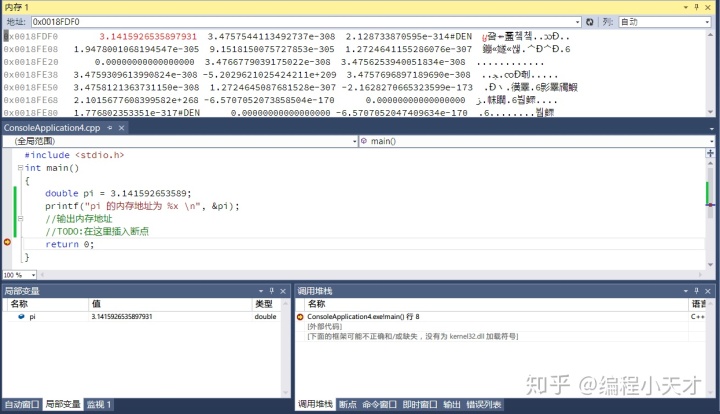Click the memory address input field
Screen dimensions: 720x414
point(303,22)
